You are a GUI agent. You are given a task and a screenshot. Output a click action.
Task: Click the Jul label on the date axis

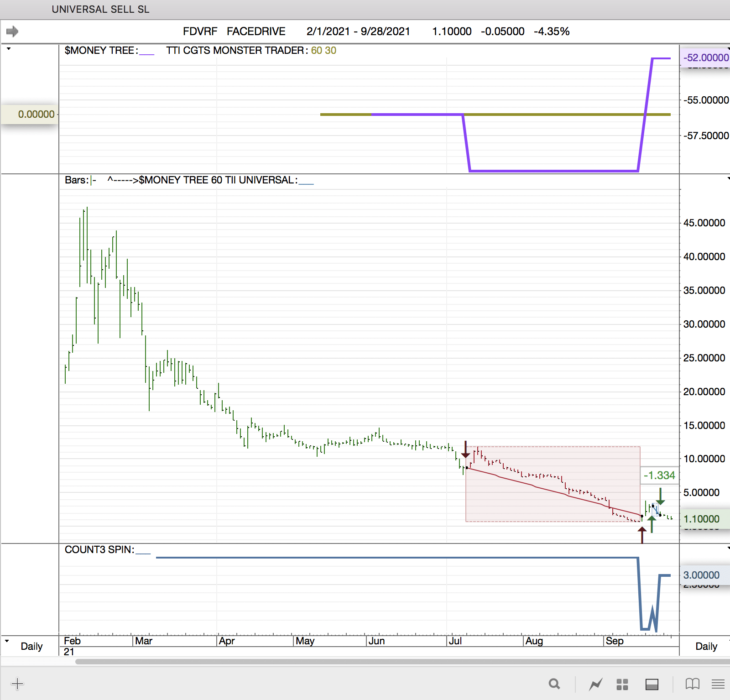point(455,641)
